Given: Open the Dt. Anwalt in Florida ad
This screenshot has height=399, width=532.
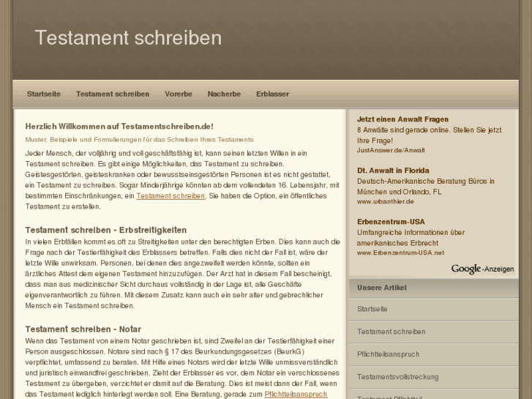Looking at the screenshot, I should pyautogui.click(x=393, y=171).
